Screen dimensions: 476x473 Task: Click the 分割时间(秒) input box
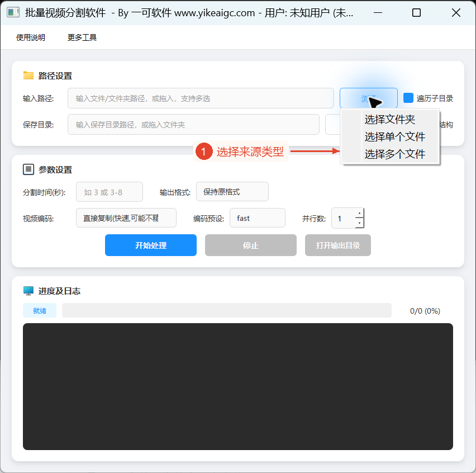(110, 192)
